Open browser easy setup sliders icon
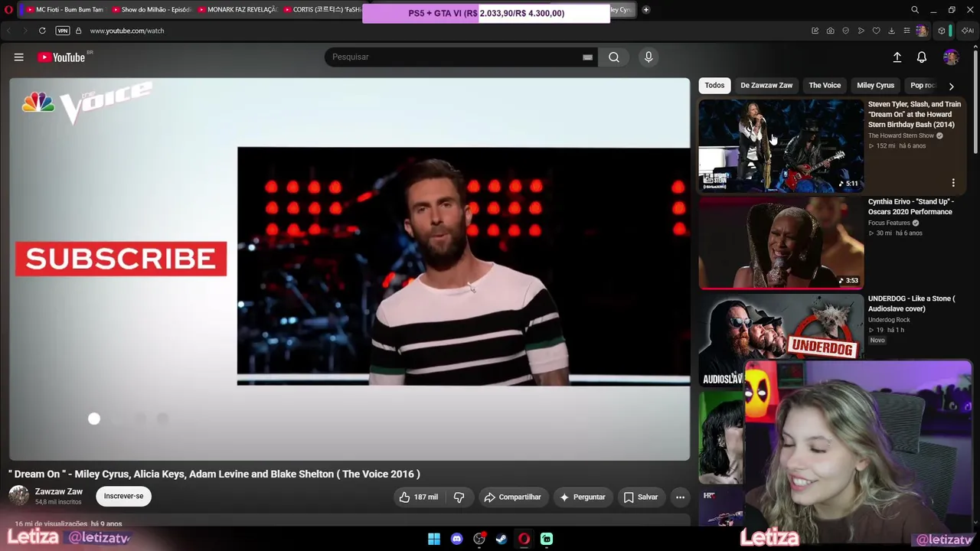Image resolution: width=980 pixels, height=551 pixels. click(907, 31)
